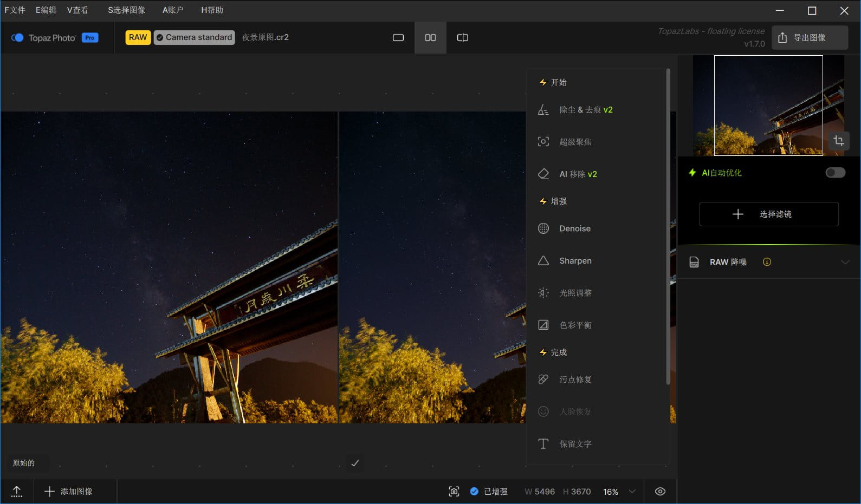Switch to split slider view

pos(463,37)
